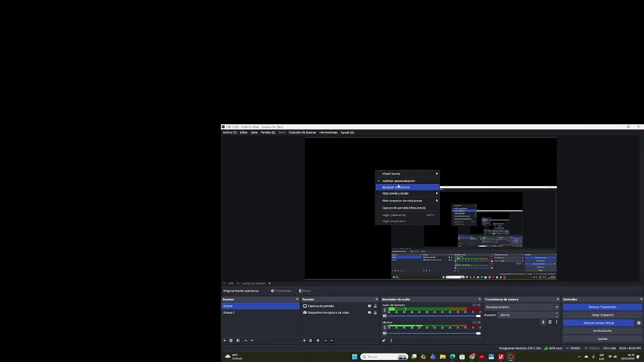Select Bloquear vista previa menu entry
The image size is (644, 362).
click(408, 187)
